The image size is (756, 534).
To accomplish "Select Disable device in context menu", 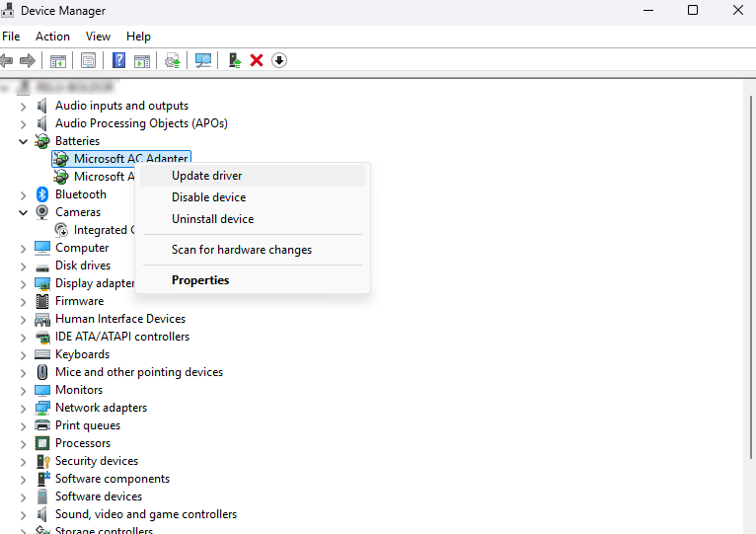I will tap(208, 197).
